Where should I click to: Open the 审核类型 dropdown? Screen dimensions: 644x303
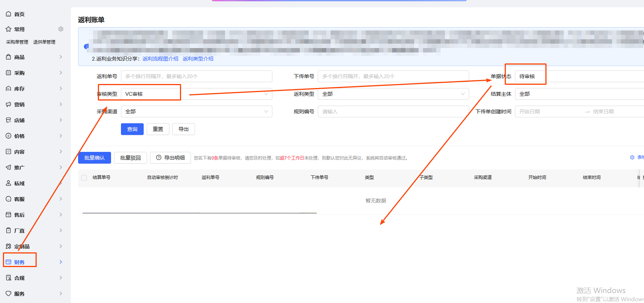point(196,94)
